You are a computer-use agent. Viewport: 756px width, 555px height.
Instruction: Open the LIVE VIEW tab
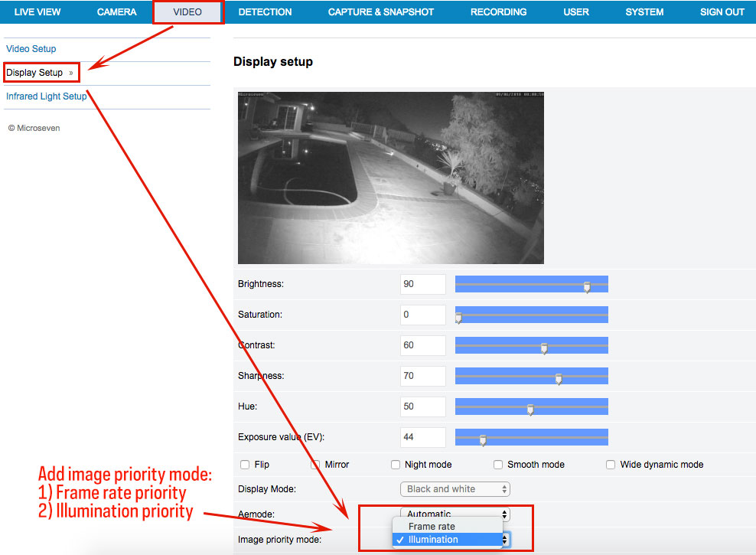click(x=37, y=12)
